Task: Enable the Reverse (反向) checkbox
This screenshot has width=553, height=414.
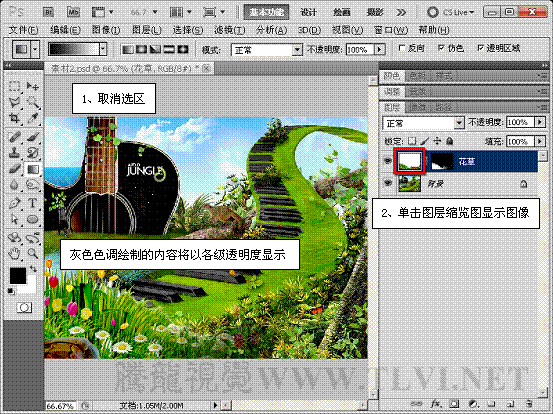Action: click(402, 48)
